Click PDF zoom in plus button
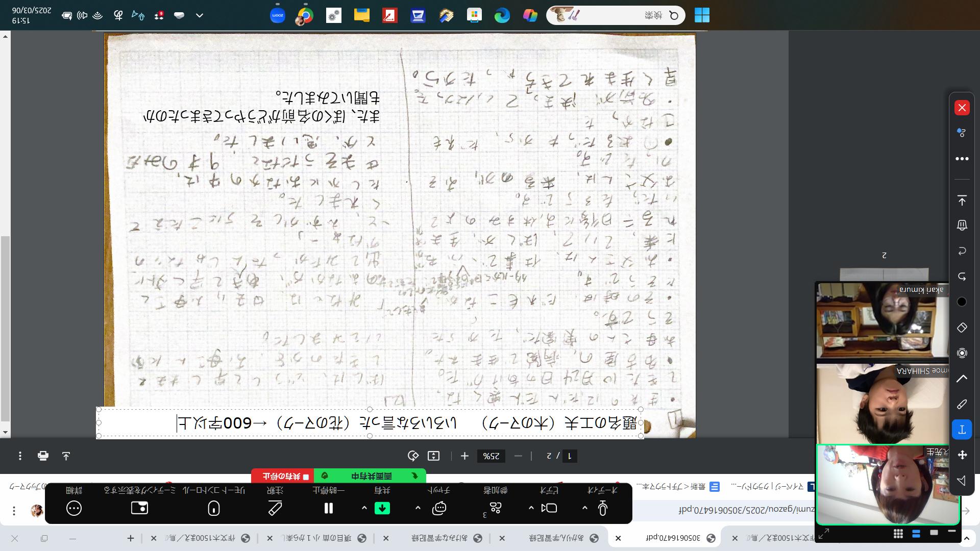 (464, 456)
